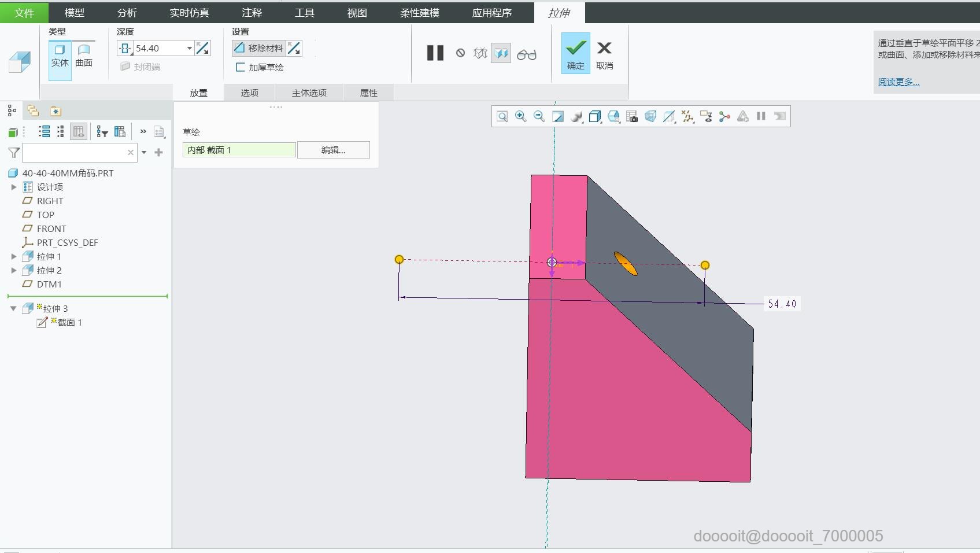
Task: Expand the 设计项 tree node
Action: 14,187
